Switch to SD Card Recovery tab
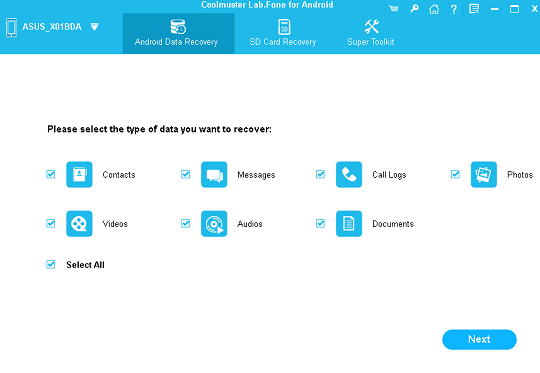This screenshot has width=540, height=373. click(283, 33)
